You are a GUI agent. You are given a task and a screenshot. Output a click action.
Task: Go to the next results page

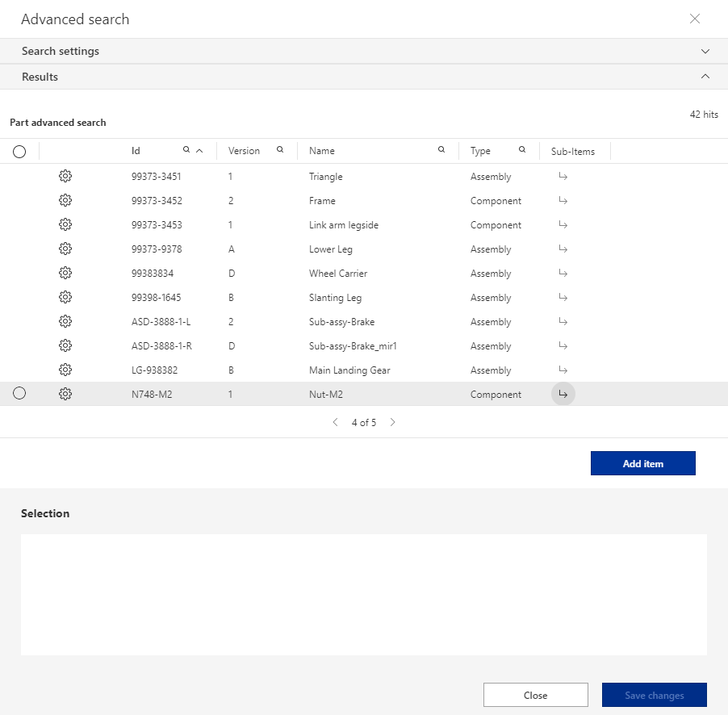click(x=393, y=422)
